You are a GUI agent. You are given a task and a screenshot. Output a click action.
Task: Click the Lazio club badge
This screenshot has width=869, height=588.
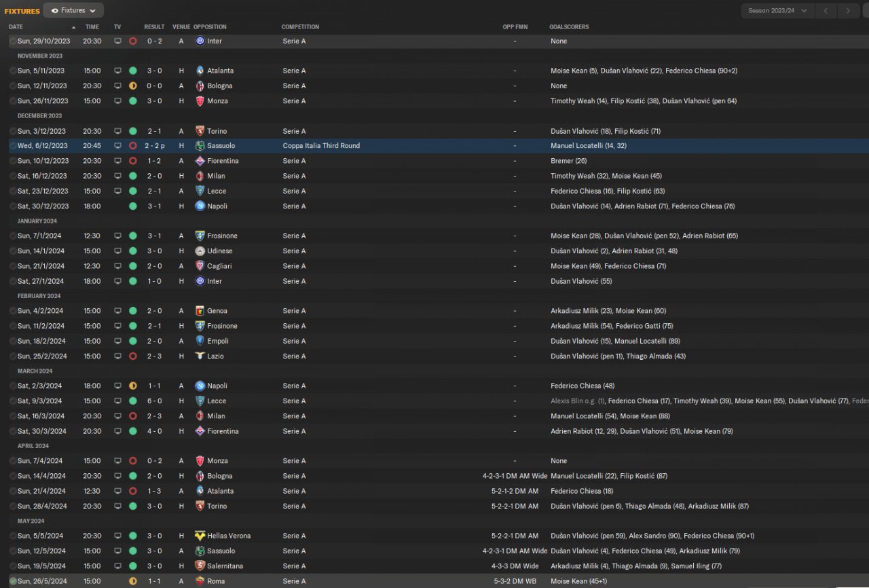200,356
